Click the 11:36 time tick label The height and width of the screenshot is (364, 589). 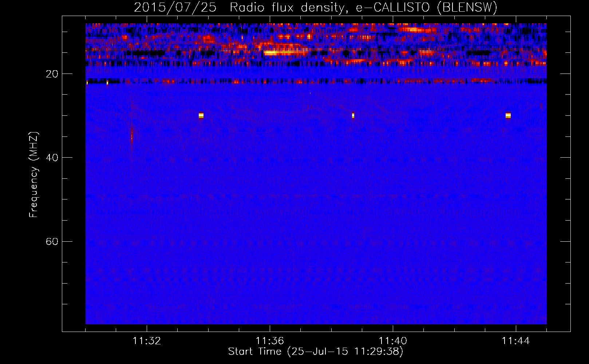[x=270, y=341]
